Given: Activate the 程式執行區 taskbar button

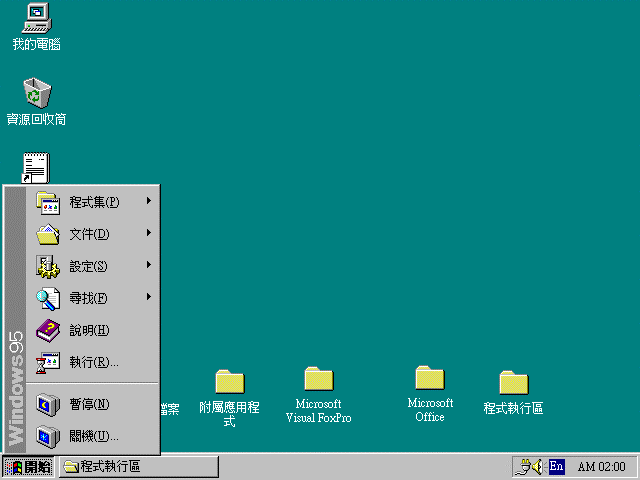Looking at the screenshot, I should coord(139,467).
